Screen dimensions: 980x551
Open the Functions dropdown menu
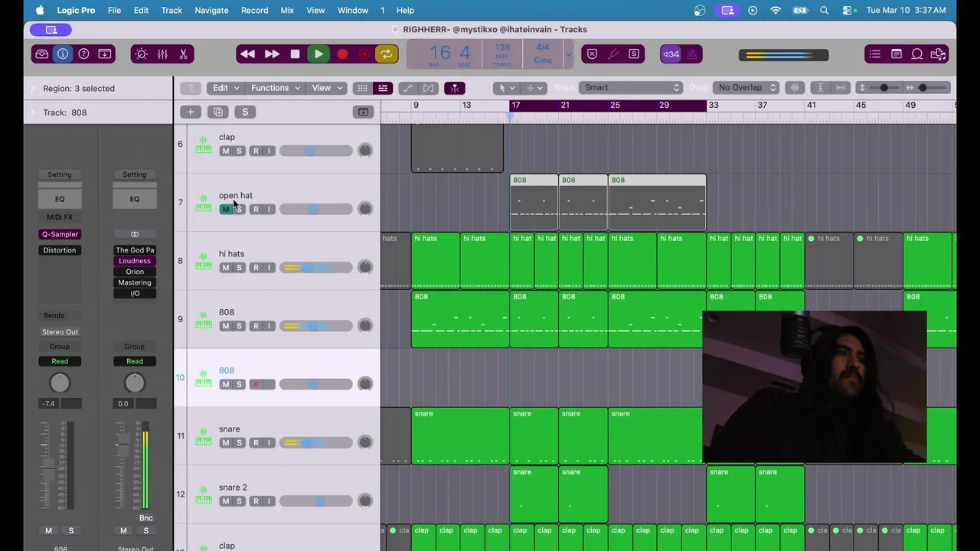(x=276, y=88)
